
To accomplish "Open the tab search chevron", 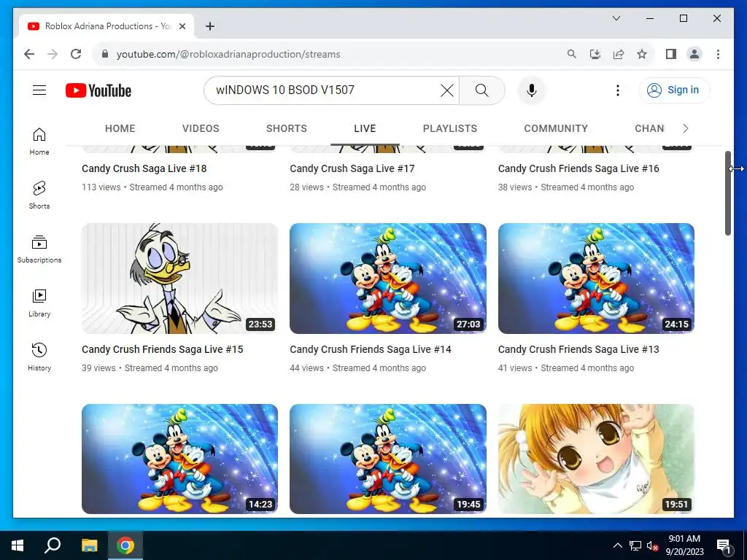I will [616, 18].
